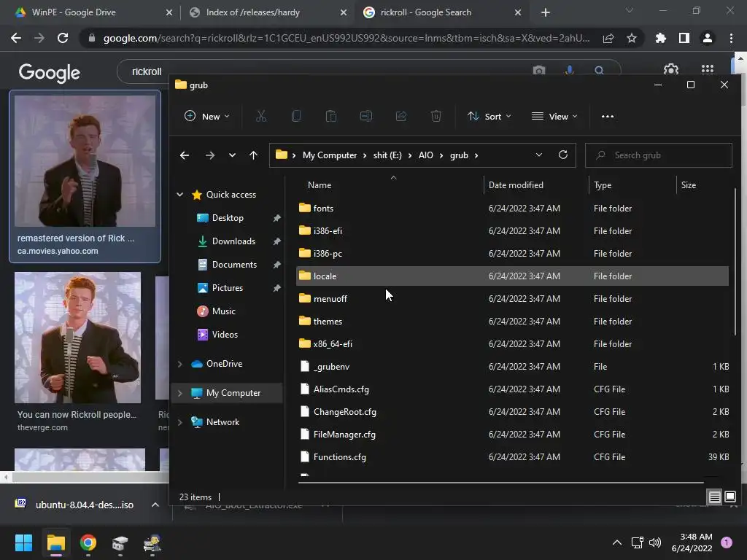Go forward in File Explorer
Image resolution: width=747 pixels, height=560 pixels.
tap(209, 155)
